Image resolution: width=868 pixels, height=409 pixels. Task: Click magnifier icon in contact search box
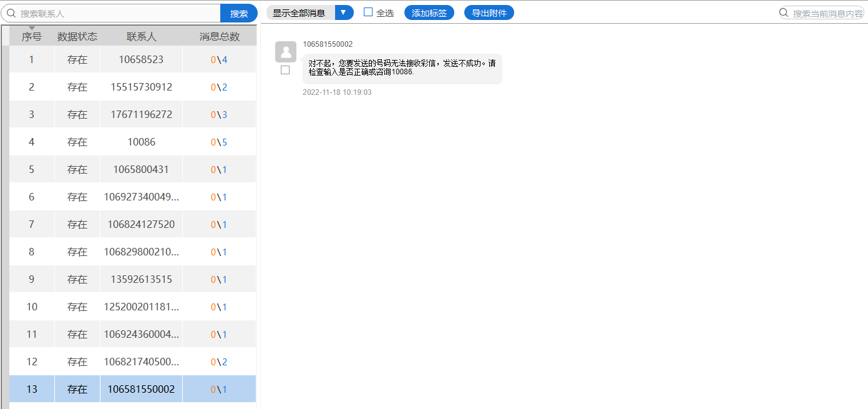click(x=11, y=13)
